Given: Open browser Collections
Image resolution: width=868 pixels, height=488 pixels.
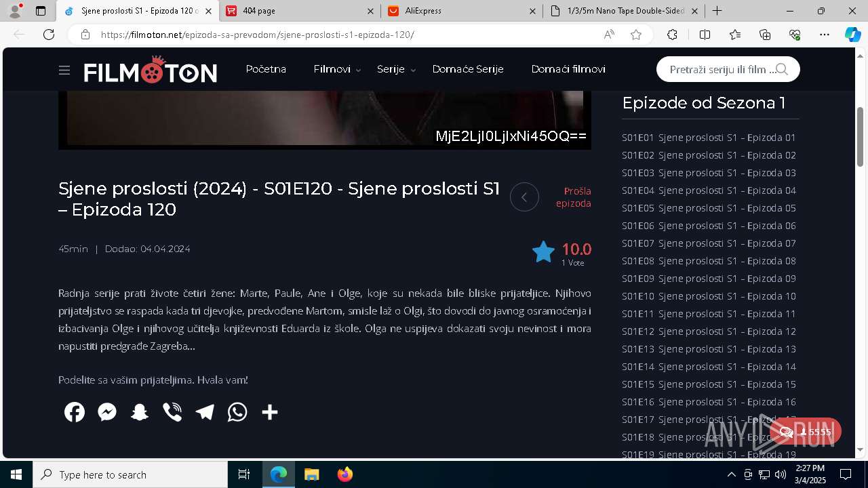Looking at the screenshot, I should coord(765,35).
